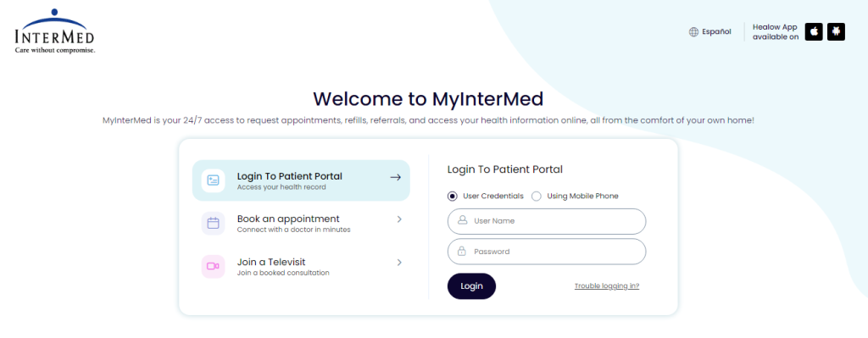Select User Credentials radio button

point(453,196)
